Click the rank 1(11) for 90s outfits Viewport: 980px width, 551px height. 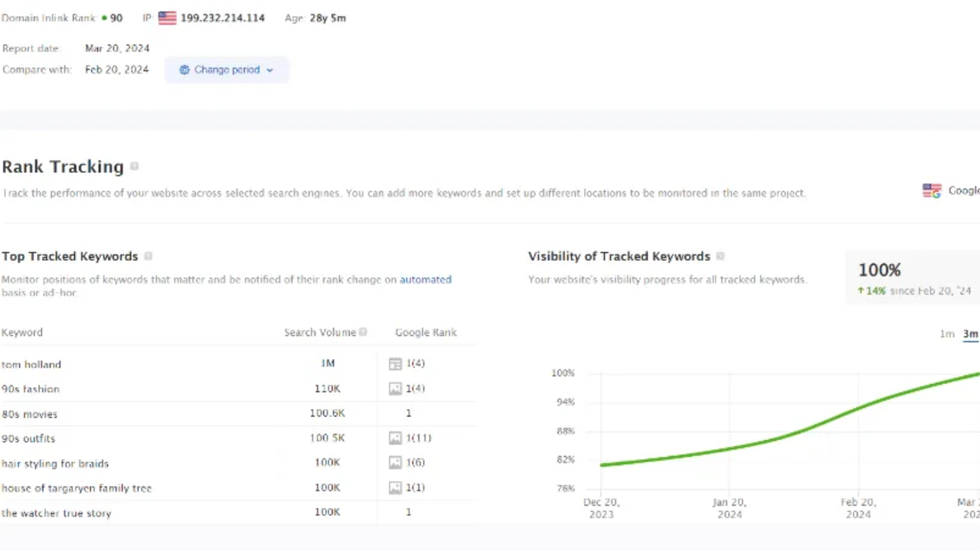pyautogui.click(x=419, y=439)
